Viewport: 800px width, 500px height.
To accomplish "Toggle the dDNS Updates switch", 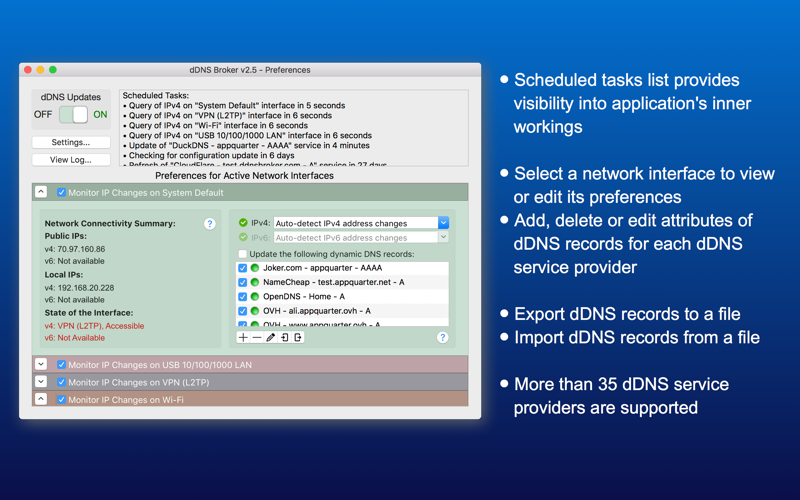I will pyautogui.click(x=73, y=114).
